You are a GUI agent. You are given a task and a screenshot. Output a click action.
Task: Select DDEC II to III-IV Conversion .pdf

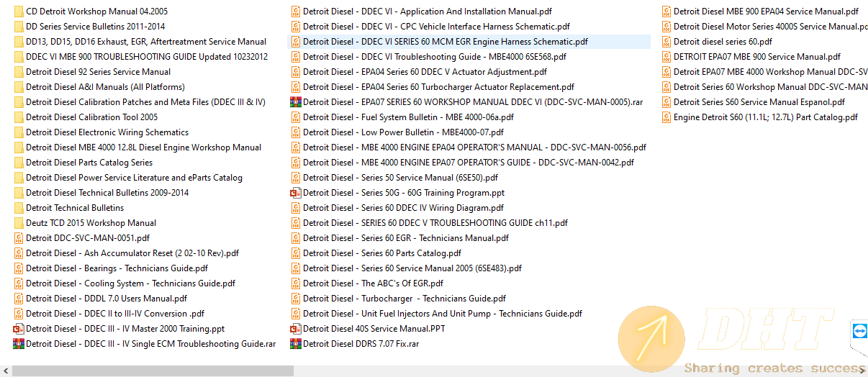pyautogui.click(x=115, y=314)
